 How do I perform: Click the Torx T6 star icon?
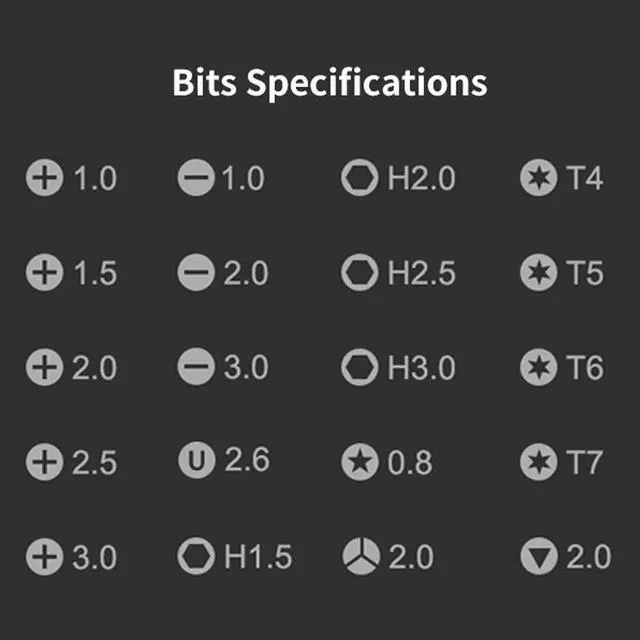(539, 368)
